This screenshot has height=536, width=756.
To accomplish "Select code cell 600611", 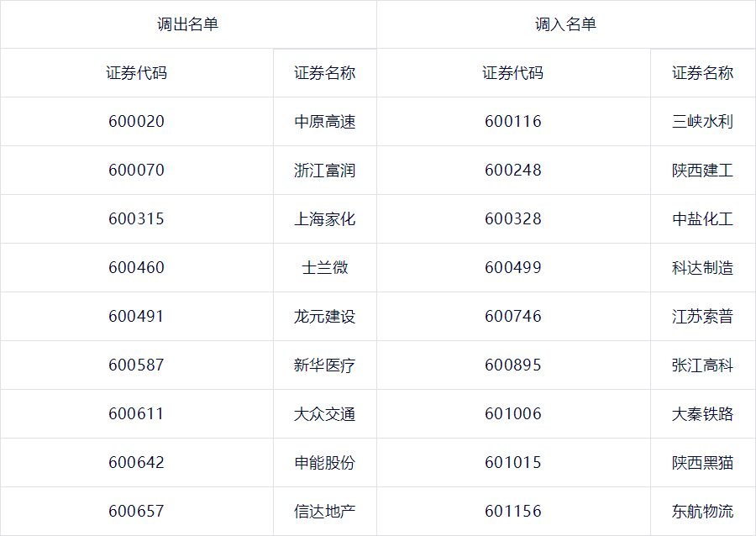I will tap(136, 413).
